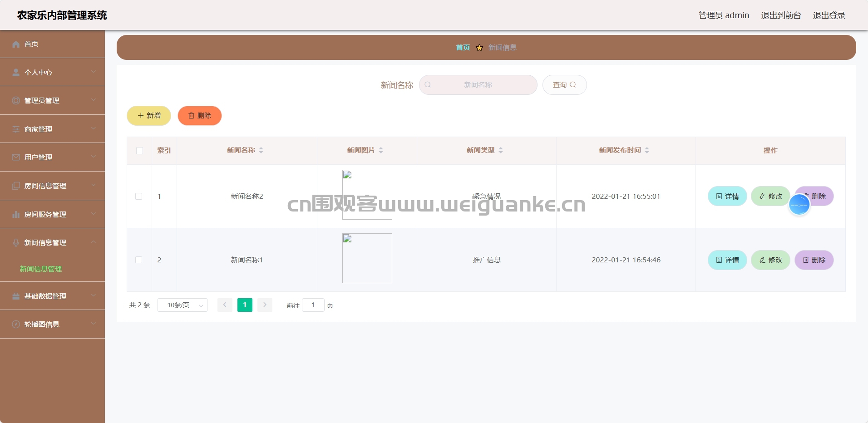
Task: Expand the 房间服务管理 menu chevron
Action: pyautogui.click(x=93, y=214)
